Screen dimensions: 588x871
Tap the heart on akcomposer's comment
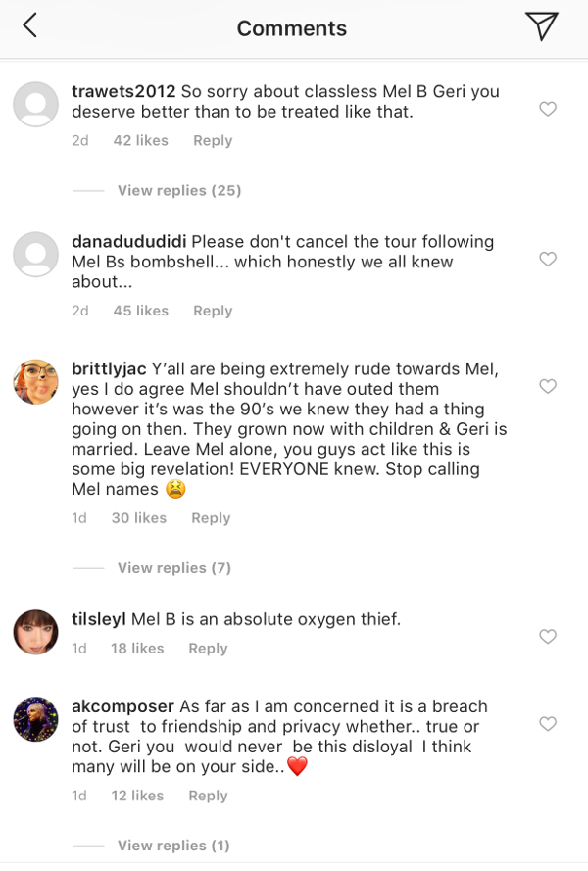point(548,724)
